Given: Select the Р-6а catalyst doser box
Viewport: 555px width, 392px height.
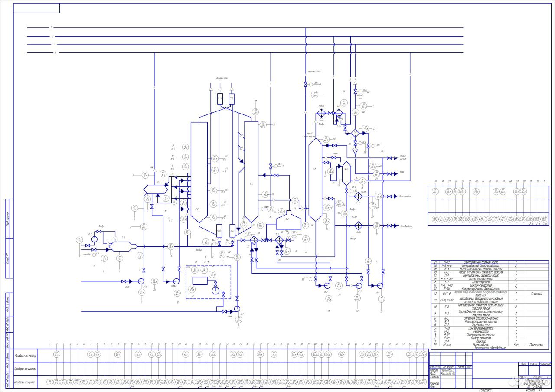Looking at the screenshot, I should tap(219, 231).
